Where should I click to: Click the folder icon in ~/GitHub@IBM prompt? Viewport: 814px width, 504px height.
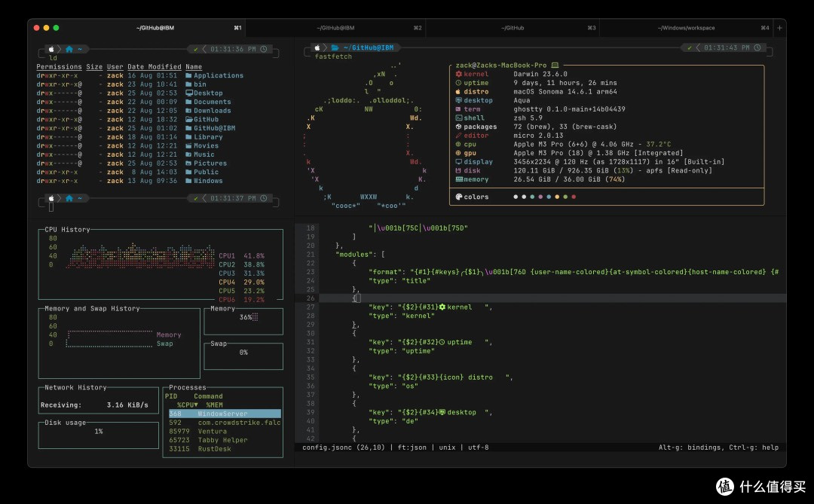pyautogui.click(x=335, y=47)
